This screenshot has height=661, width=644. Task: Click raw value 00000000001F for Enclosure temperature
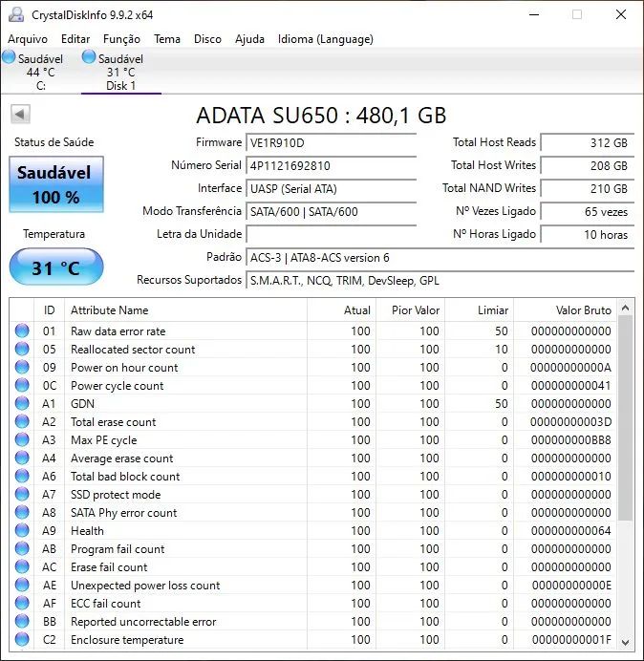(571, 639)
